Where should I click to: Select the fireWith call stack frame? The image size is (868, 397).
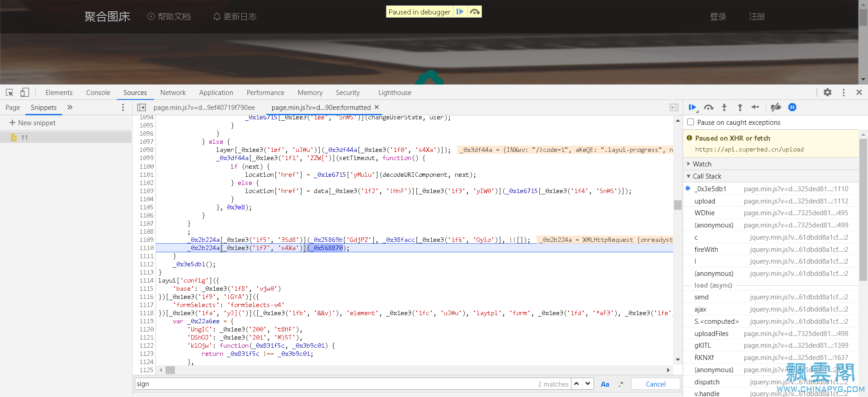771,249
